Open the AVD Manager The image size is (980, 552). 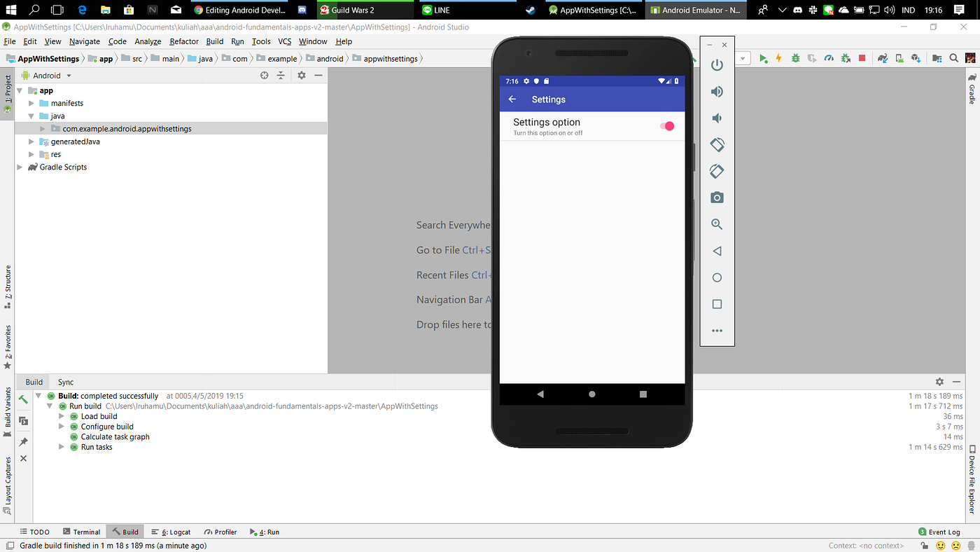coord(899,58)
